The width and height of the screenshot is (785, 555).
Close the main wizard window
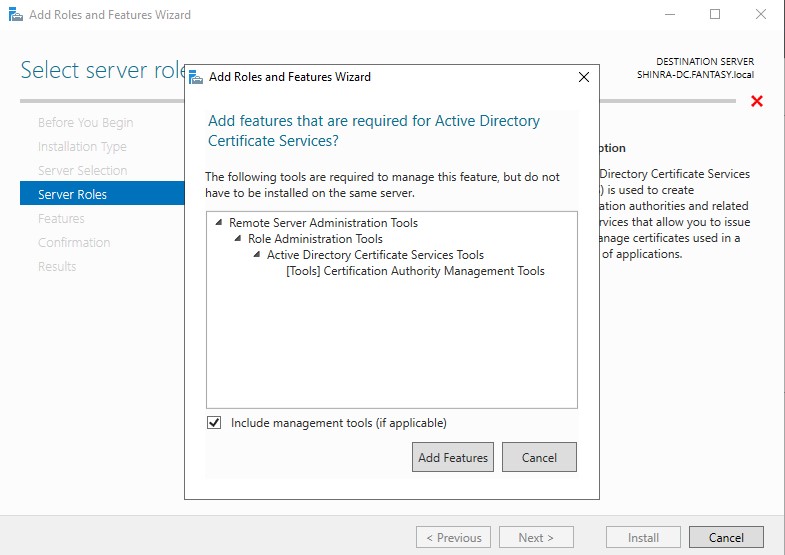coord(761,15)
